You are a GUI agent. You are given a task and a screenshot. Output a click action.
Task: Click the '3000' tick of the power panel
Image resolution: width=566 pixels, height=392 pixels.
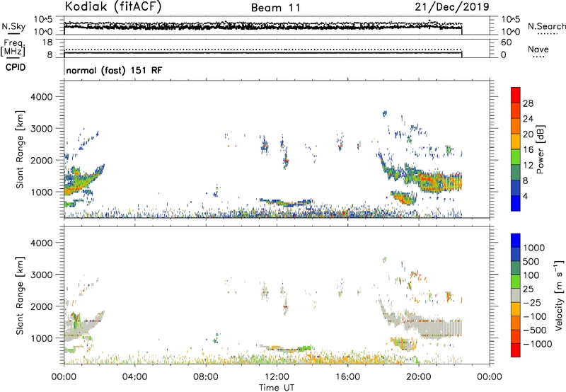point(42,129)
